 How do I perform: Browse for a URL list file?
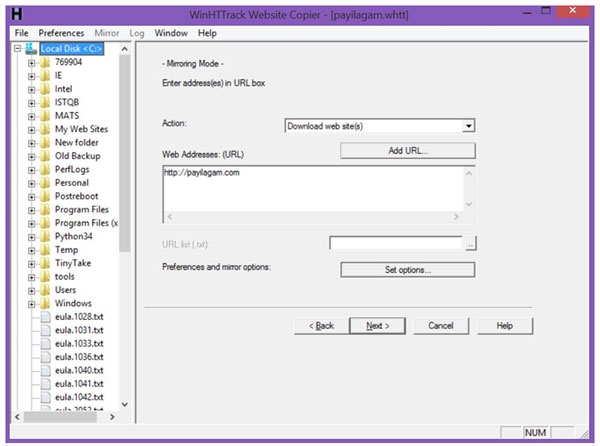[471, 243]
